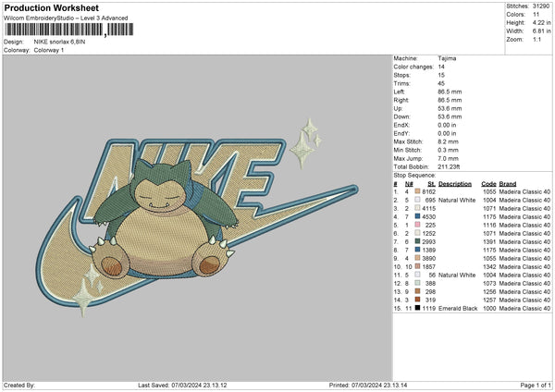Click the Stops value 15
This screenshot has width=555, height=392.
441,75
